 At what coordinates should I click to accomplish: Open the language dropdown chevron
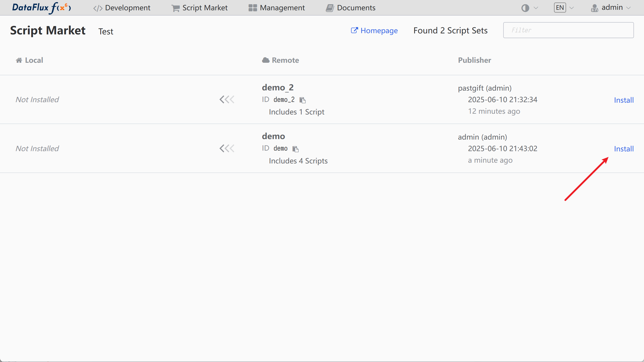(572, 8)
